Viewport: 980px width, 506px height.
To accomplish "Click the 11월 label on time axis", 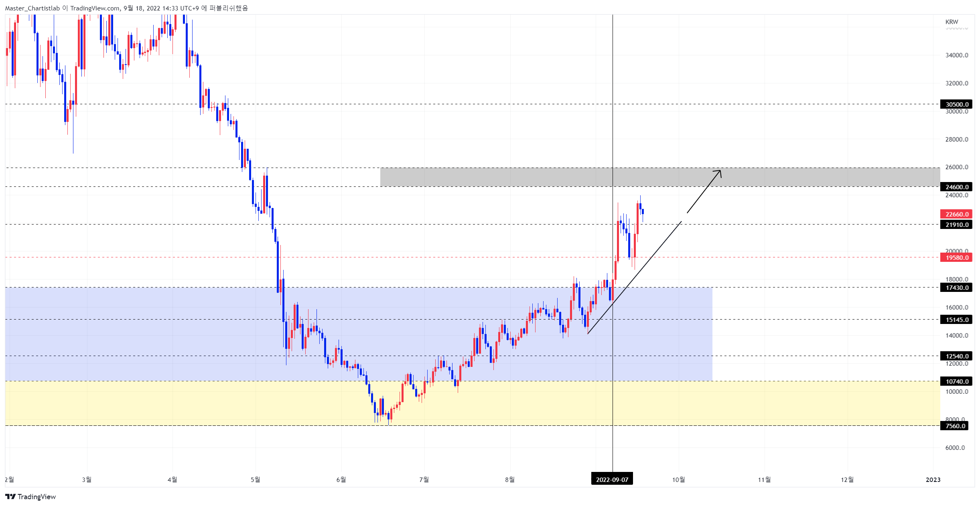I will (765, 480).
